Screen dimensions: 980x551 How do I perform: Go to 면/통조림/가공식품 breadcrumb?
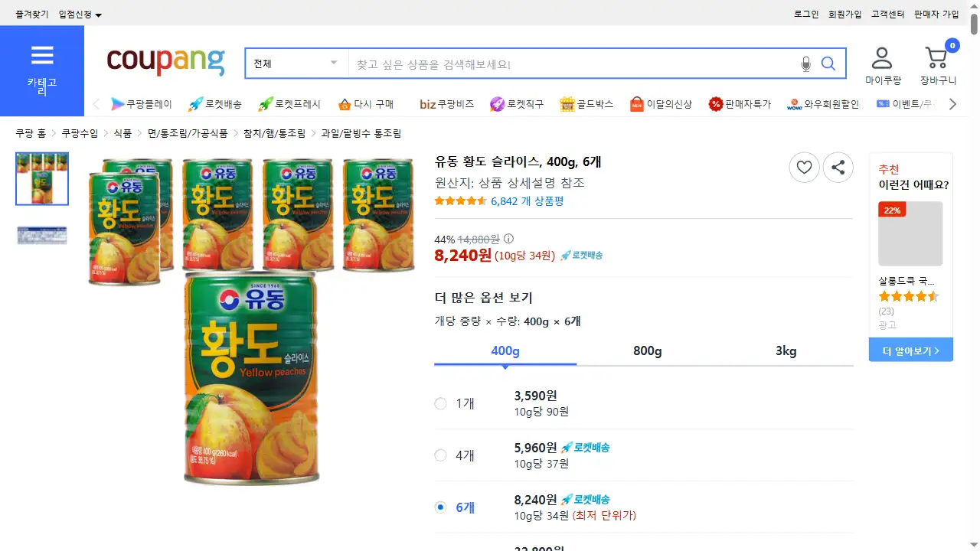[188, 133]
